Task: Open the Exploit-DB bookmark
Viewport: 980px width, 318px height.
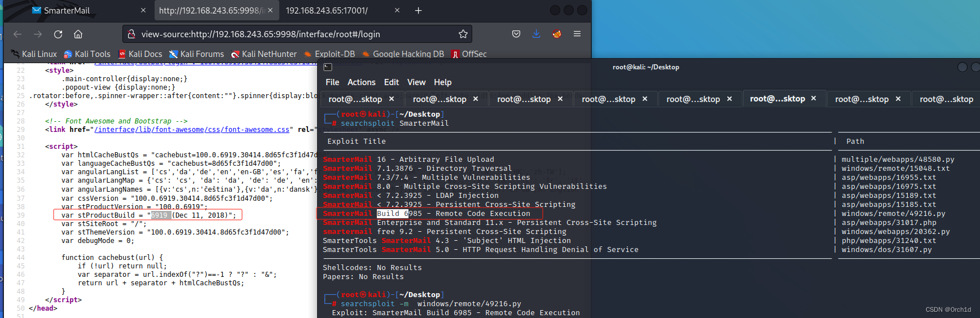Action: tap(329, 54)
